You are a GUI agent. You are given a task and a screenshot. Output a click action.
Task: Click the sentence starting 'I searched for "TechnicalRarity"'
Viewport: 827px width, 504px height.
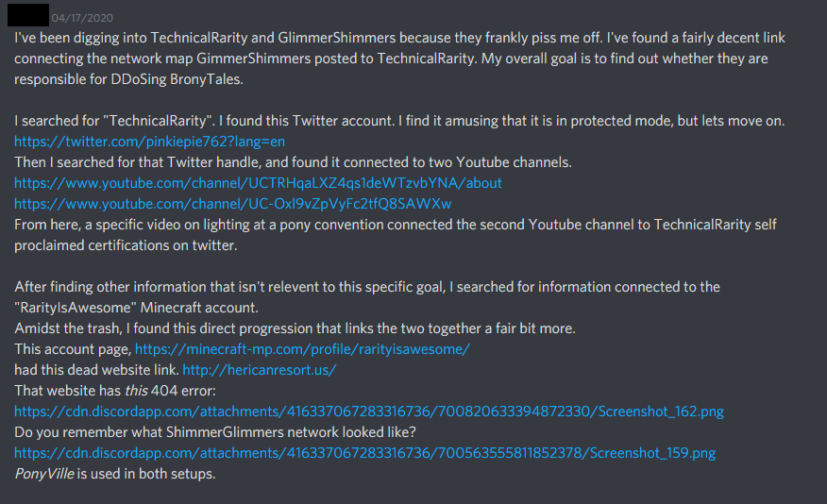click(399, 121)
